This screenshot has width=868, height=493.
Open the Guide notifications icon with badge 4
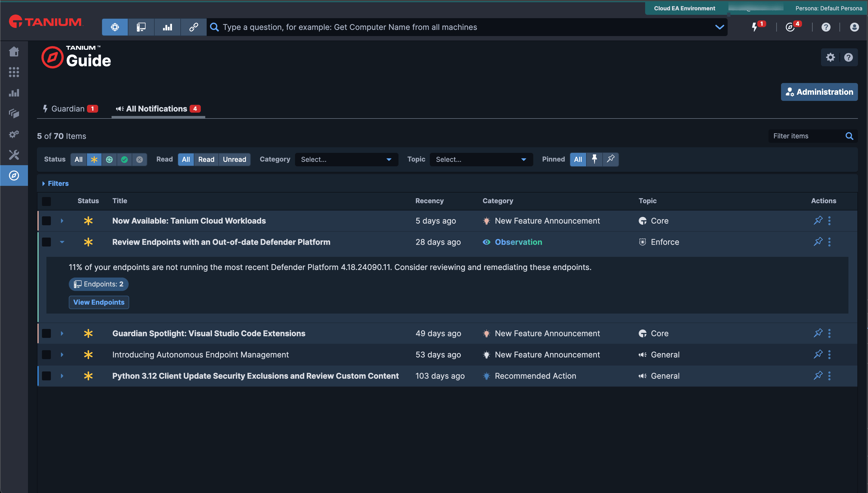pyautogui.click(x=791, y=27)
